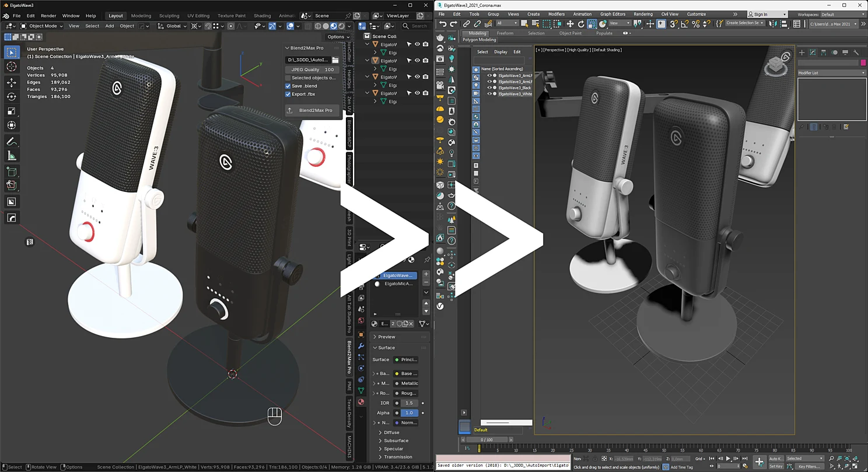Image resolution: width=868 pixels, height=472 pixels.
Task: Open vertical Texel Density sidebar tab
Action: tap(349, 412)
